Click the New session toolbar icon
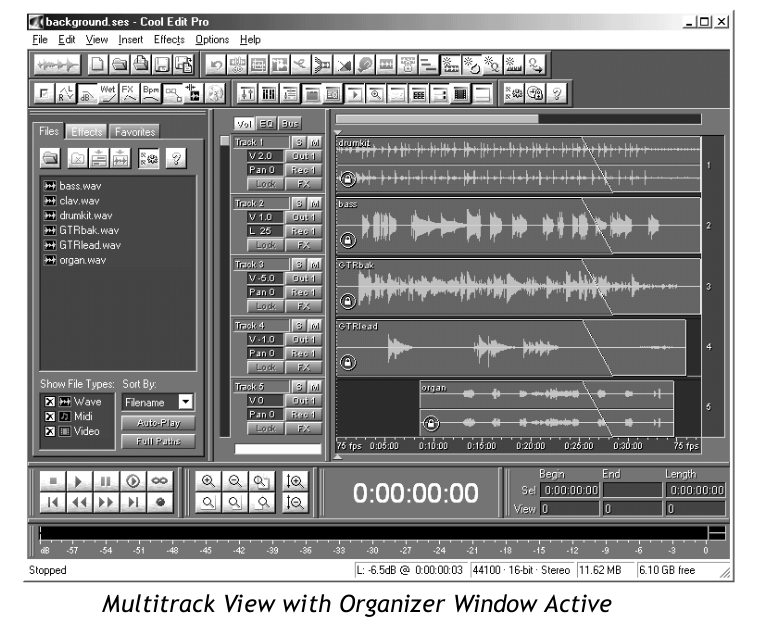The height and width of the screenshot is (642, 761). 98,65
